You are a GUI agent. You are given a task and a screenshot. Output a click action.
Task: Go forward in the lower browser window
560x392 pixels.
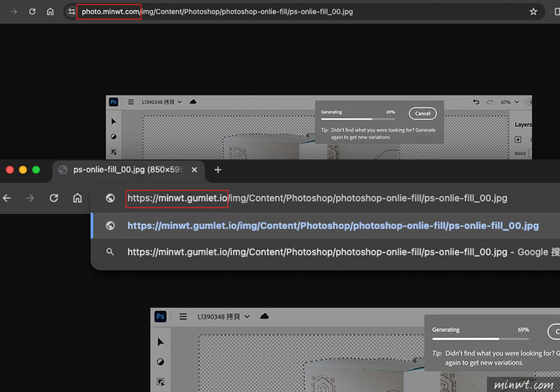coord(30,198)
